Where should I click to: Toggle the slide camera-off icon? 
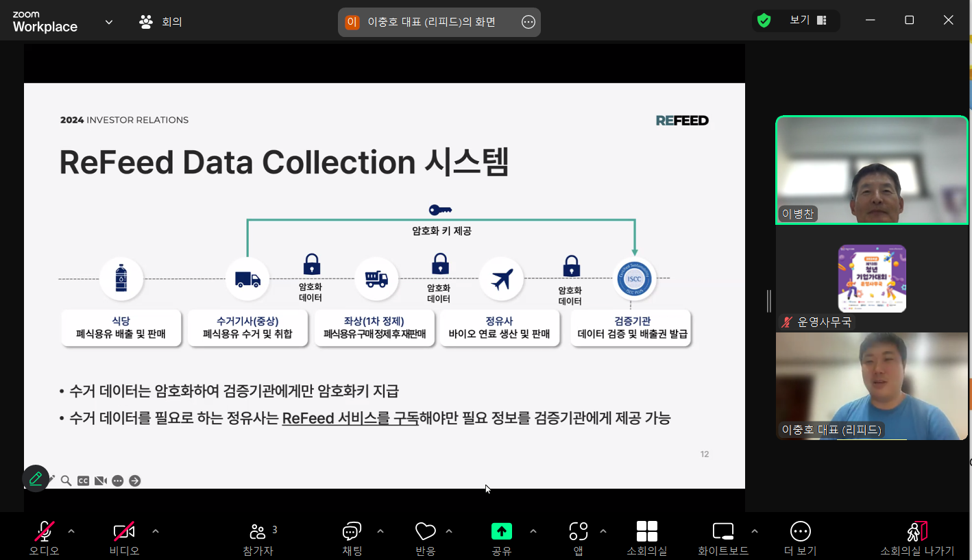click(x=101, y=480)
